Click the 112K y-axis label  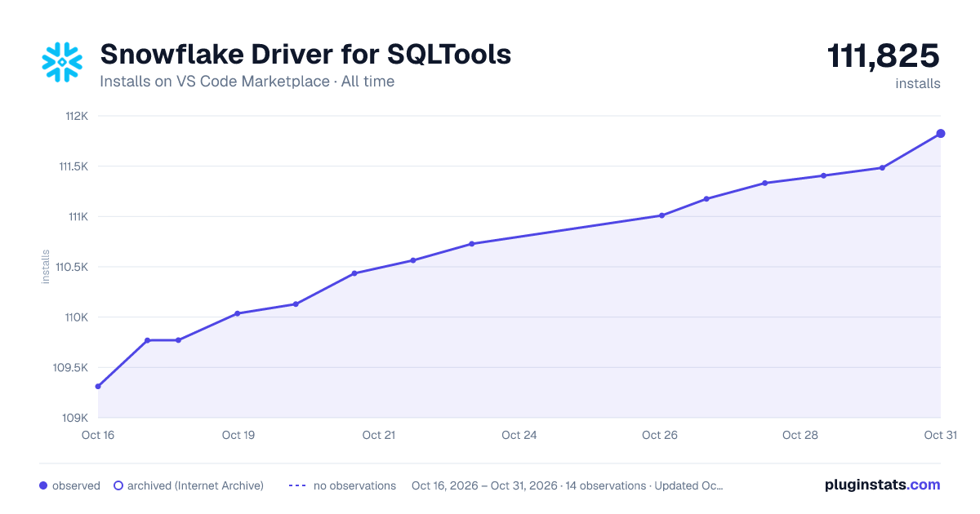point(75,116)
